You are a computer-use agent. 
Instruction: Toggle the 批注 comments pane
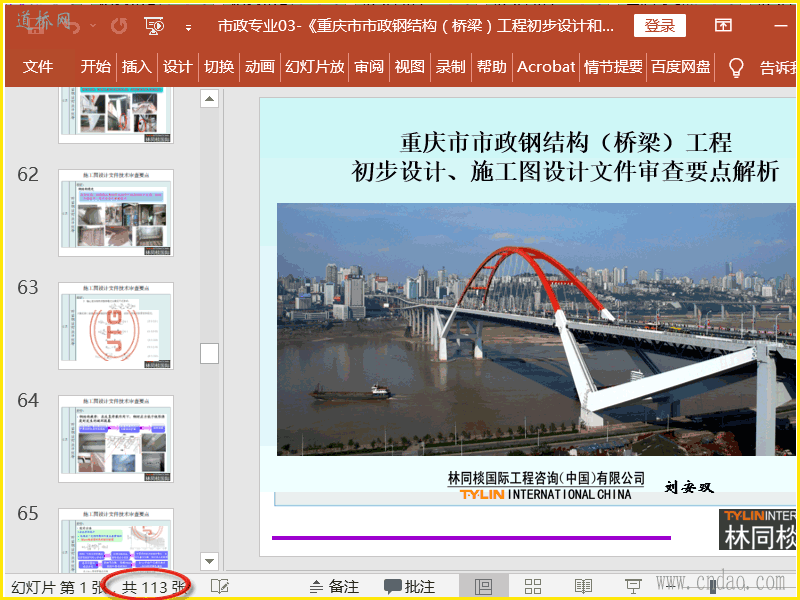(x=409, y=586)
